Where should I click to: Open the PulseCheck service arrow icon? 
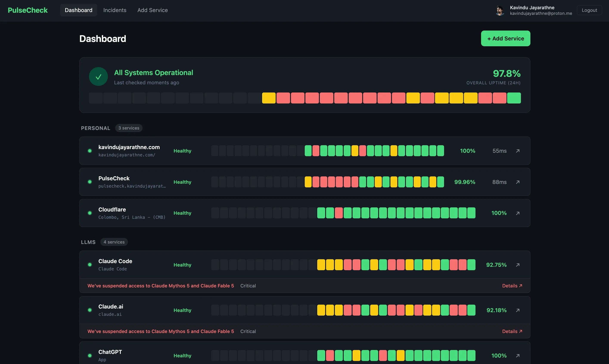pyautogui.click(x=518, y=182)
